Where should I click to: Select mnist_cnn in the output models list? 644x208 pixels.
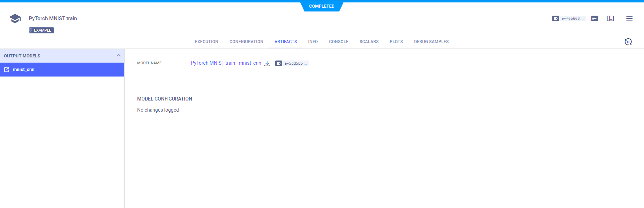pos(24,70)
